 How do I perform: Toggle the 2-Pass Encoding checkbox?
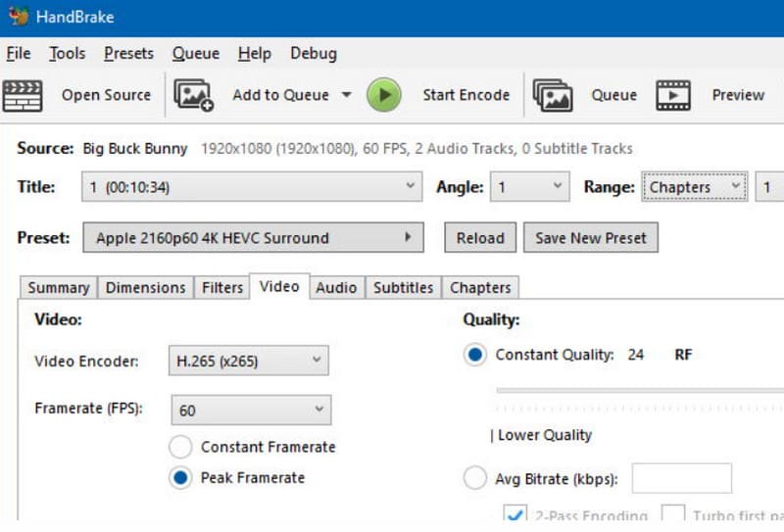(x=514, y=514)
